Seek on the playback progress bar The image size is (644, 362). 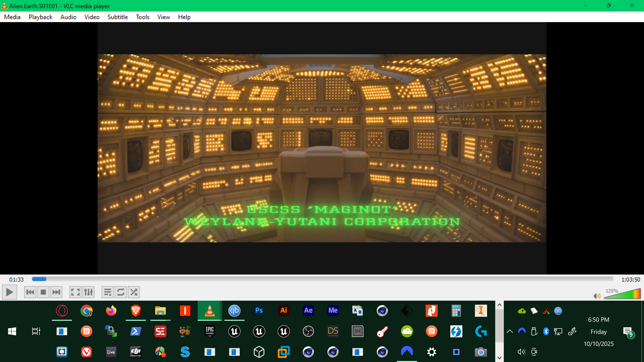tap(323, 279)
